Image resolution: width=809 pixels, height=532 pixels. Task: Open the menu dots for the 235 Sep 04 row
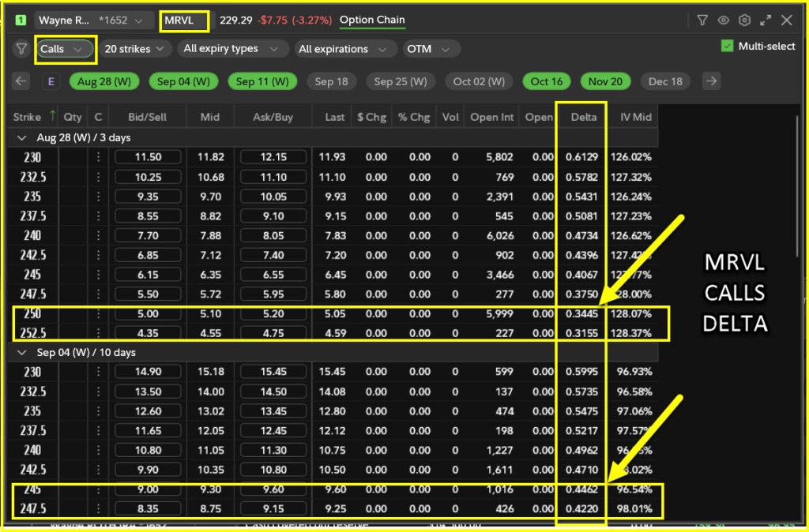[98, 411]
